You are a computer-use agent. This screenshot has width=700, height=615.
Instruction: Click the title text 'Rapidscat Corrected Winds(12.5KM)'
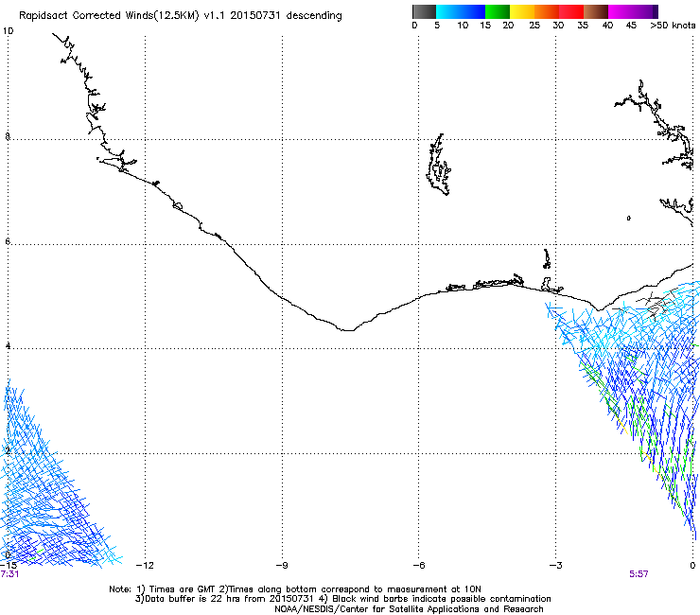109,16
